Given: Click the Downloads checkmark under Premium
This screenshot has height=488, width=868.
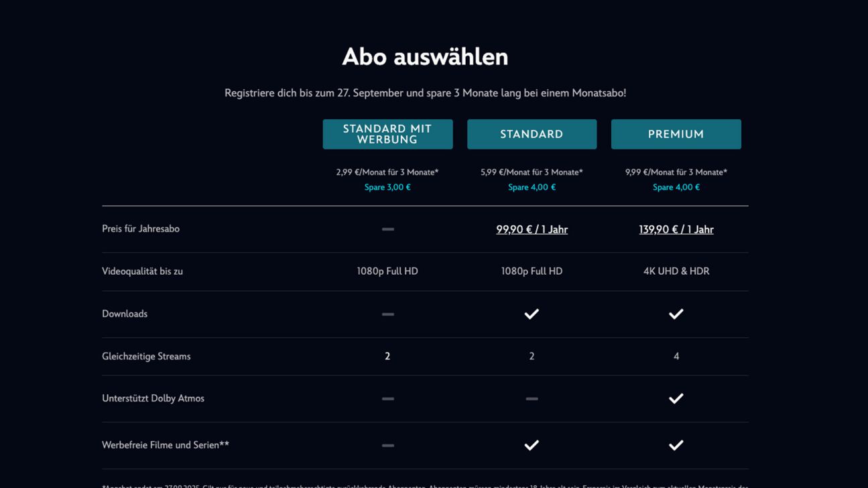Looking at the screenshot, I should [676, 314].
